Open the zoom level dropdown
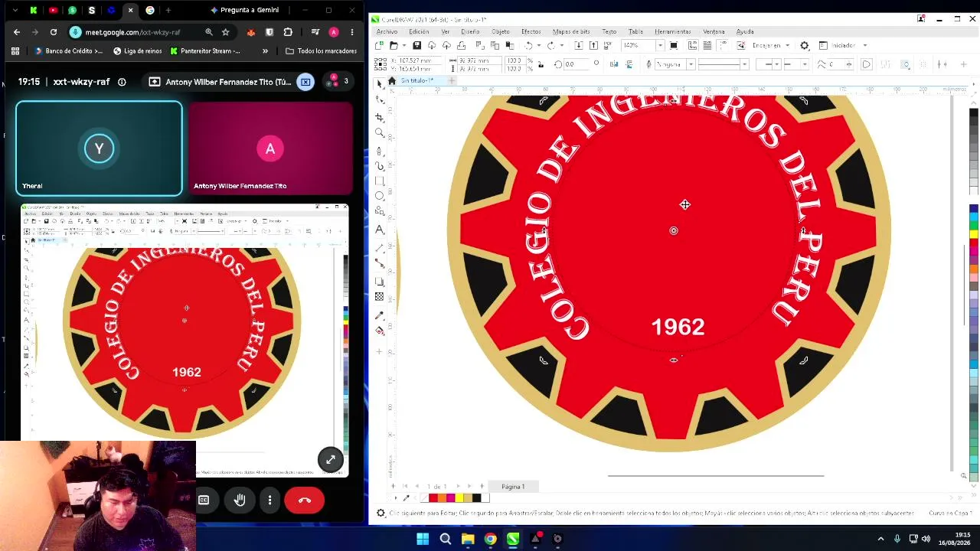Screen dimensions: 980x551 (x=660, y=45)
